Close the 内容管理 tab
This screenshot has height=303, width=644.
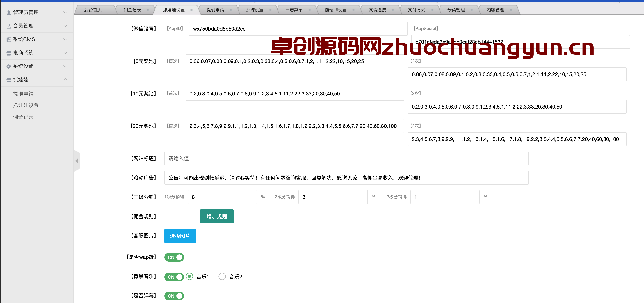tap(511, 10)
